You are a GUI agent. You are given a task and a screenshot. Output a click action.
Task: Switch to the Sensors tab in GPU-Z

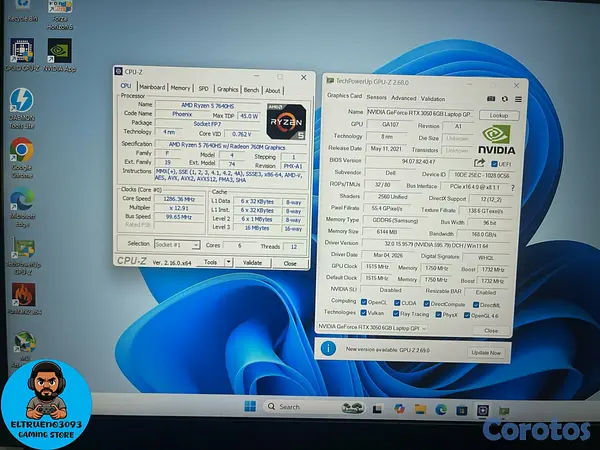tap(377, 97)
